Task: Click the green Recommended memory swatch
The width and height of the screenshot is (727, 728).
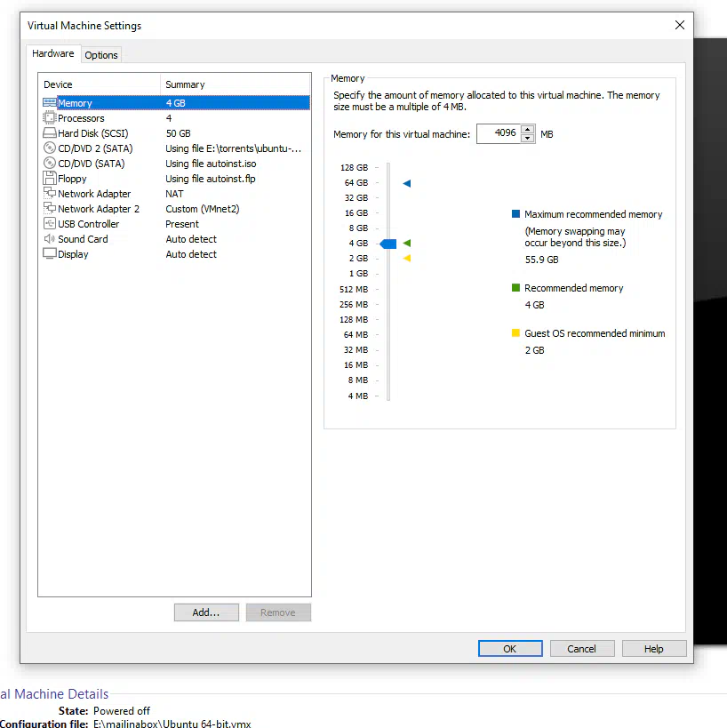Action: coord(515,288)
